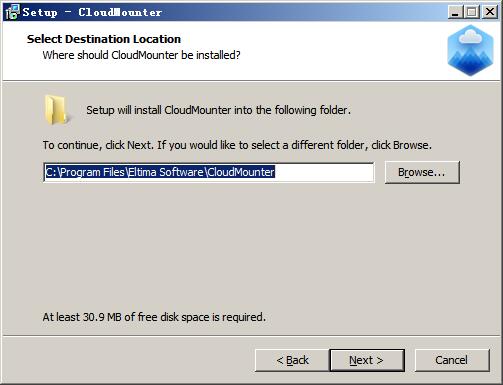Maximize the Setup window
The image size is (503, 385).
(472, 12)
